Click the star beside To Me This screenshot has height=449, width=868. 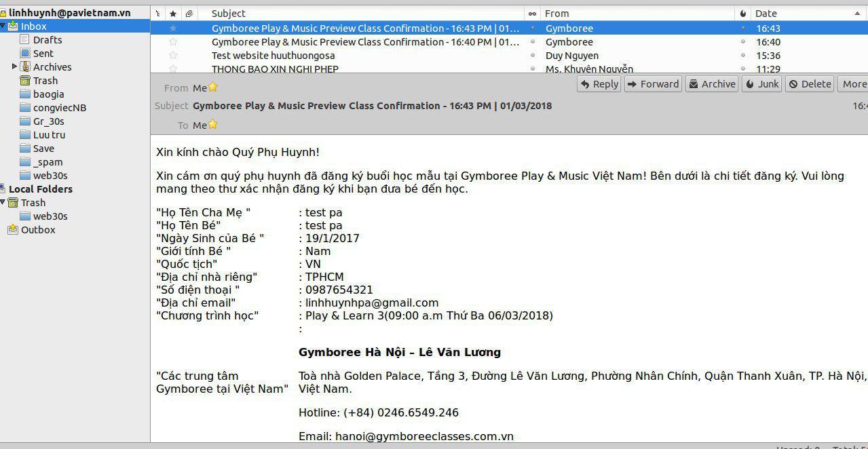click(212, 124)
